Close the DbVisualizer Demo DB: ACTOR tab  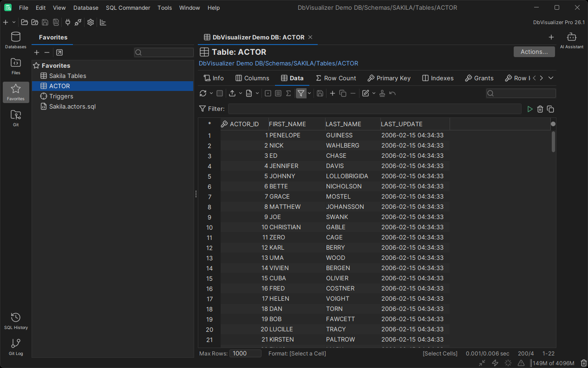click(x=310, y=37)
